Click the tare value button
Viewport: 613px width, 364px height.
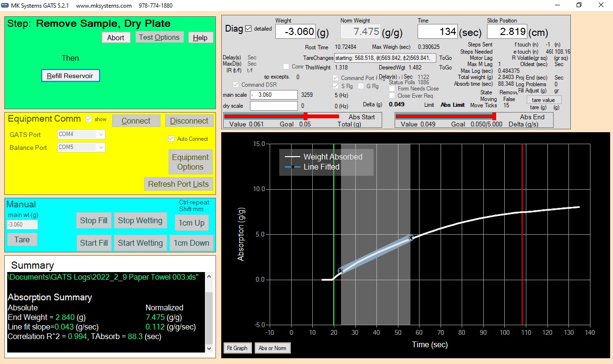tap(544, 100)
